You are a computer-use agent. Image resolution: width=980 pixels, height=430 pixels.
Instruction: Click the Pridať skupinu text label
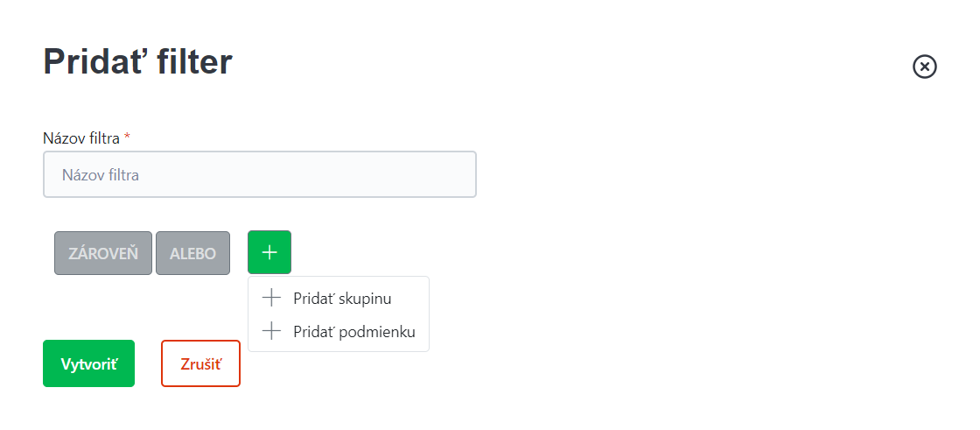[342, 299]
